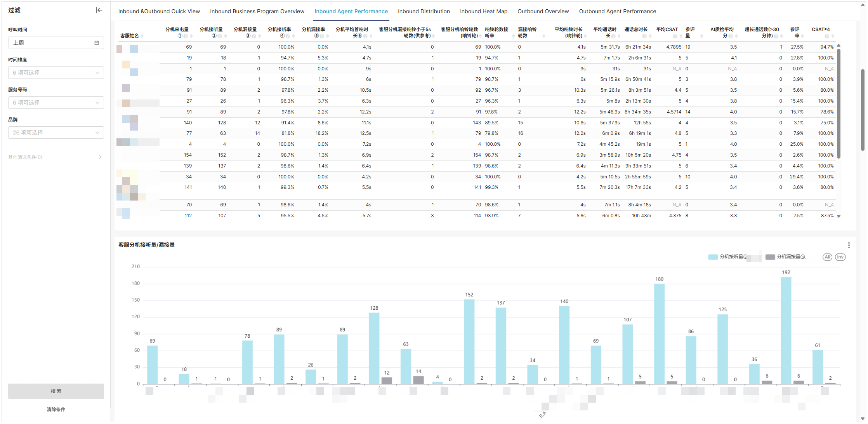The width and height of the screenshot is (868, 424).
Task: Open the calendar picker for 呼叫时间
Action: pos(97,43)
